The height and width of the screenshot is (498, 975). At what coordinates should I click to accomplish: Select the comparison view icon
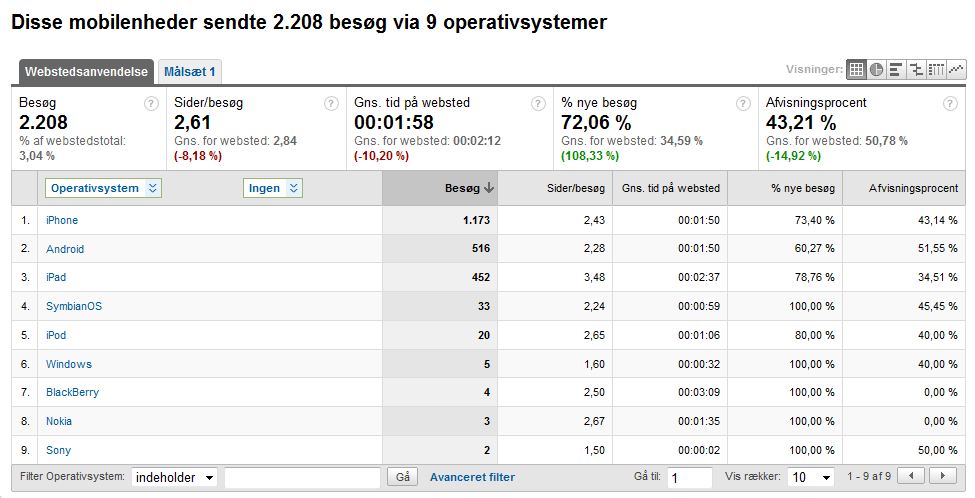916,70
